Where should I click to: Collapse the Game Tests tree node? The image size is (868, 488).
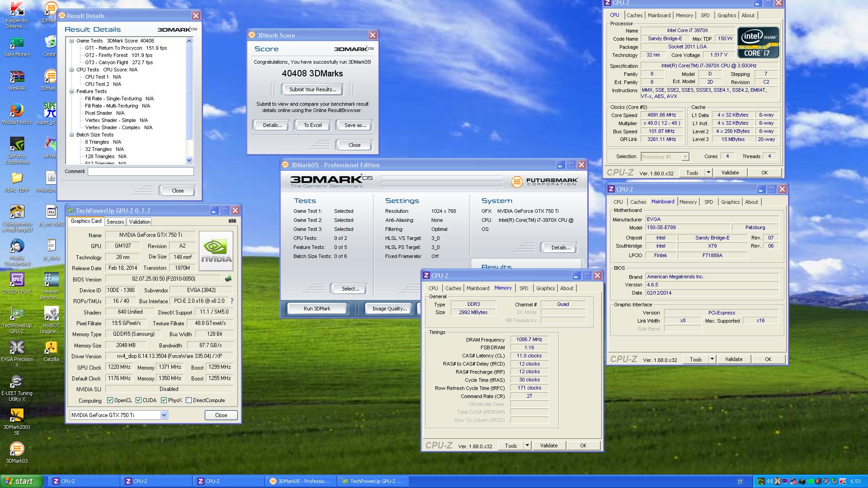pos(71,41)
